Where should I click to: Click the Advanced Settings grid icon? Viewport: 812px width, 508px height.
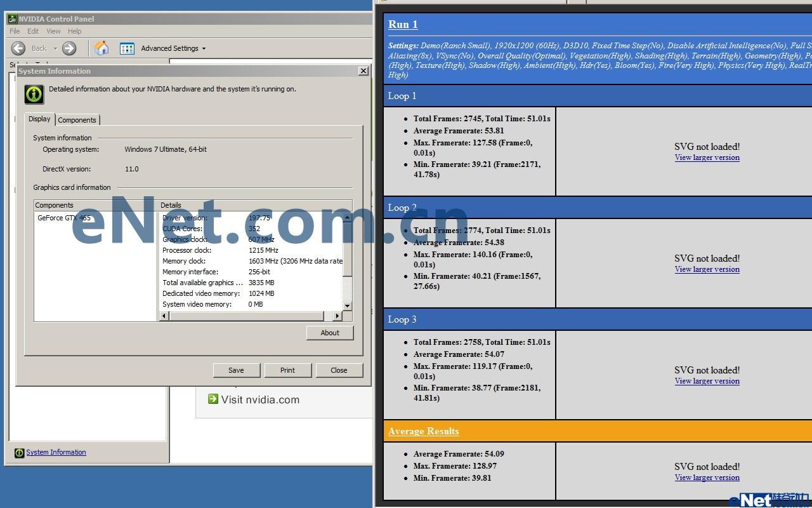pyautogui.click(x=127, y=48)
